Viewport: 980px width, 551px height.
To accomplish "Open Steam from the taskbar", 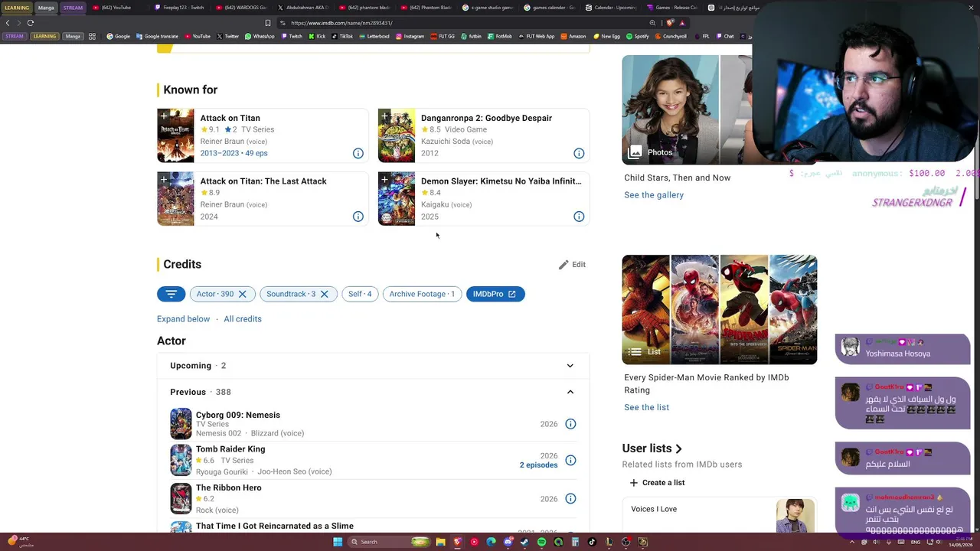I will [x=524, y=542].
